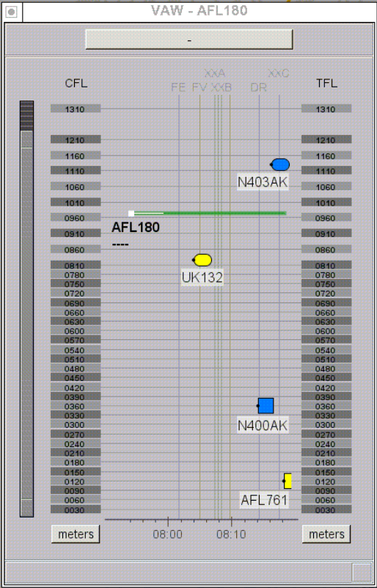Click the dark top segment of altitude slider

[x=26, y=116]
